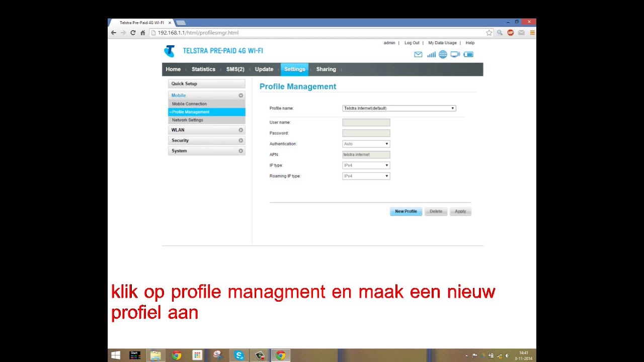Click the admin link
The height and width of the screenshot is (362, 644).
(389, 43)
